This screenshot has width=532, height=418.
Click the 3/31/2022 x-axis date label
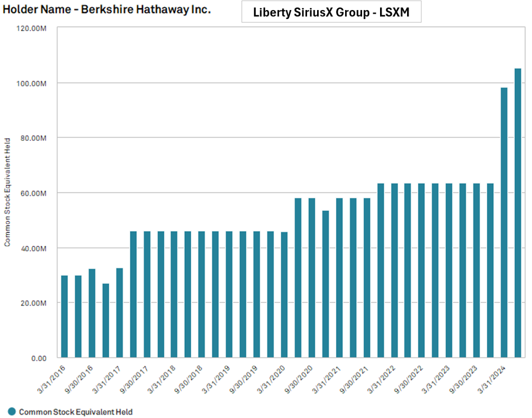coord(381,380)
